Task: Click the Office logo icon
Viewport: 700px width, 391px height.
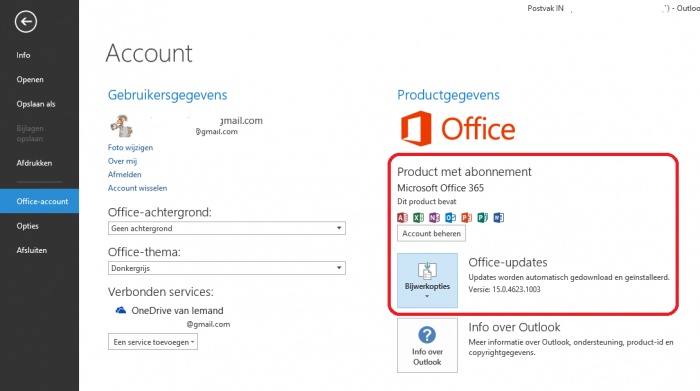Action: pyautogui.click(x=416, y=129)
